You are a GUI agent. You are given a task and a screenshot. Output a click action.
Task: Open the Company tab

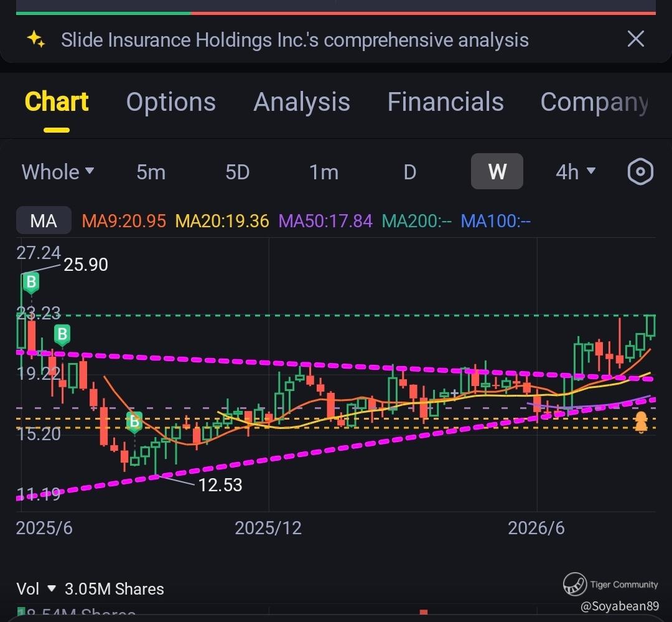595,103
